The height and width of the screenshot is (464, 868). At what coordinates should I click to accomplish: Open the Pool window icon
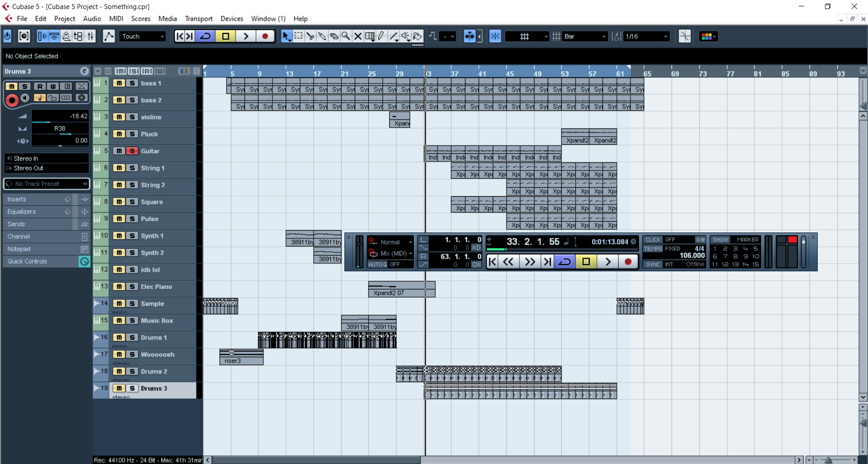[x=78, y=36]
